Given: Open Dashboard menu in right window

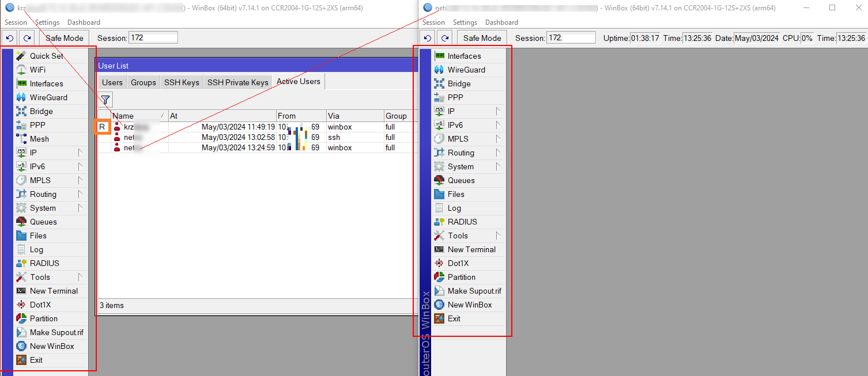Looking at the screenshot, I should point(501,22).
